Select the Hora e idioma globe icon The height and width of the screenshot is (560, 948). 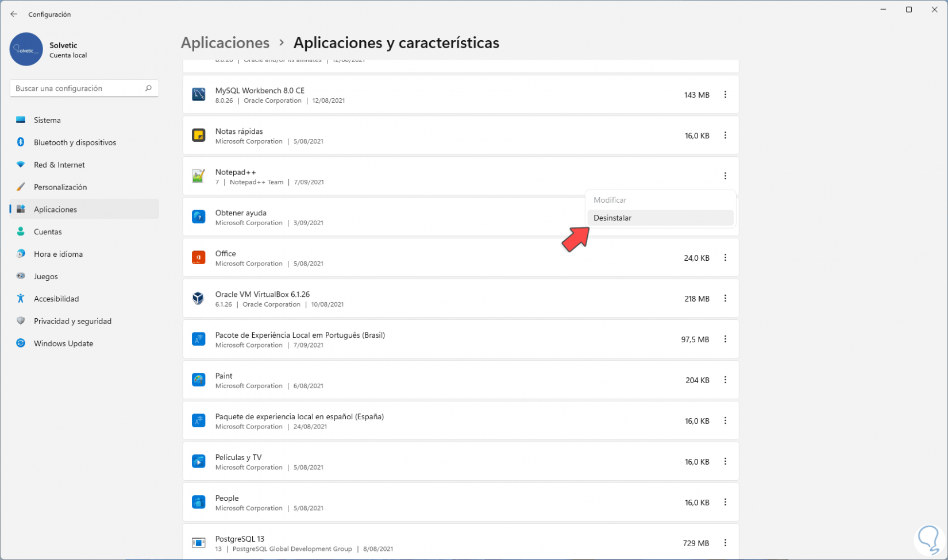[21, 254]
